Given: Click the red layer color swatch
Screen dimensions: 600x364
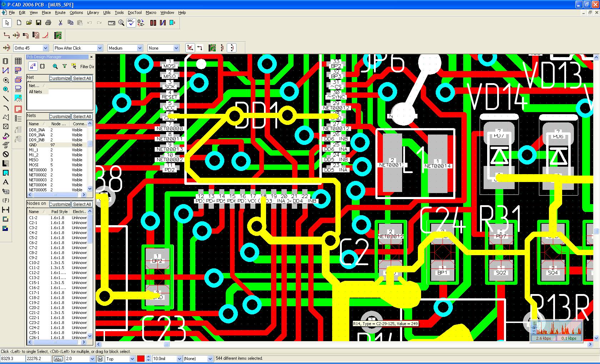Looking at the screenshot, I should (x=141, y=359).
